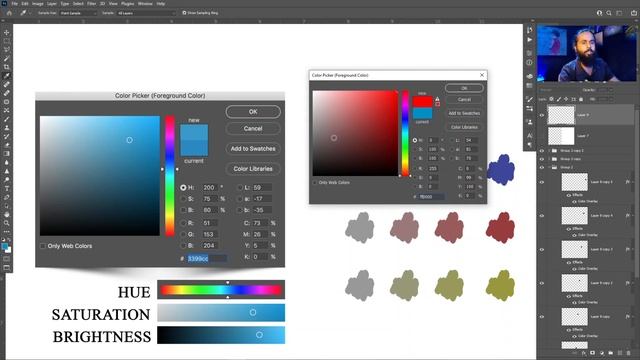Select the Clone Stamp tool
The width and height of the screenshot is (640, 360).
pyautogui.click(x=7, y=128)
